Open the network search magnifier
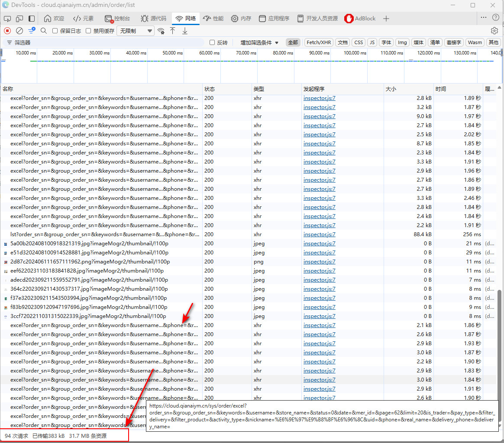 (x=44, y=31)
